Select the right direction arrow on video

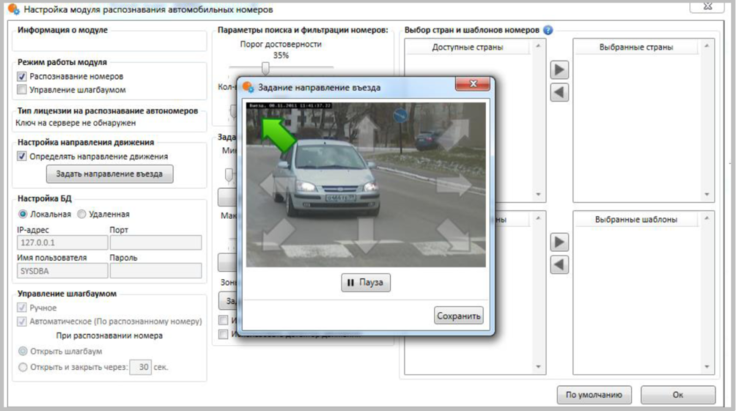(454, 185)
